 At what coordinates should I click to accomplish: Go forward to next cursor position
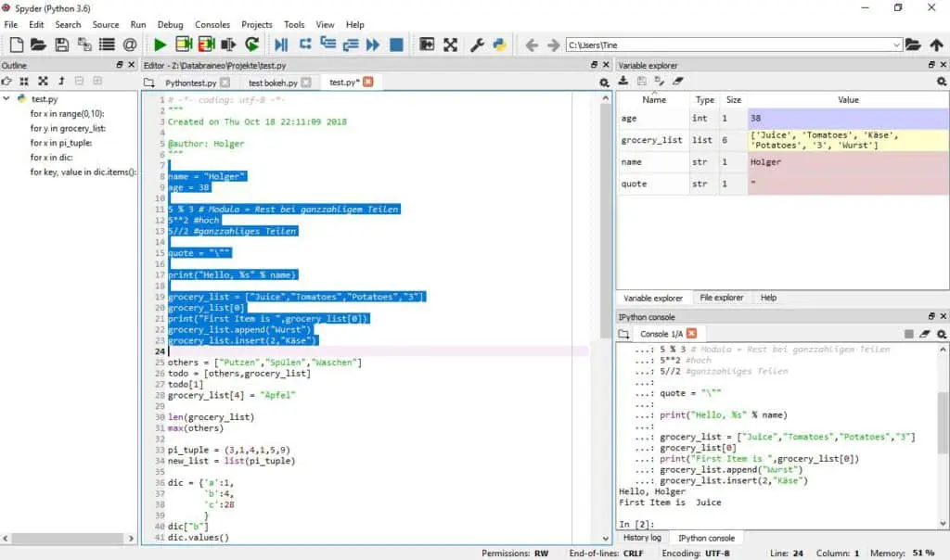click(x=553, y=45)
